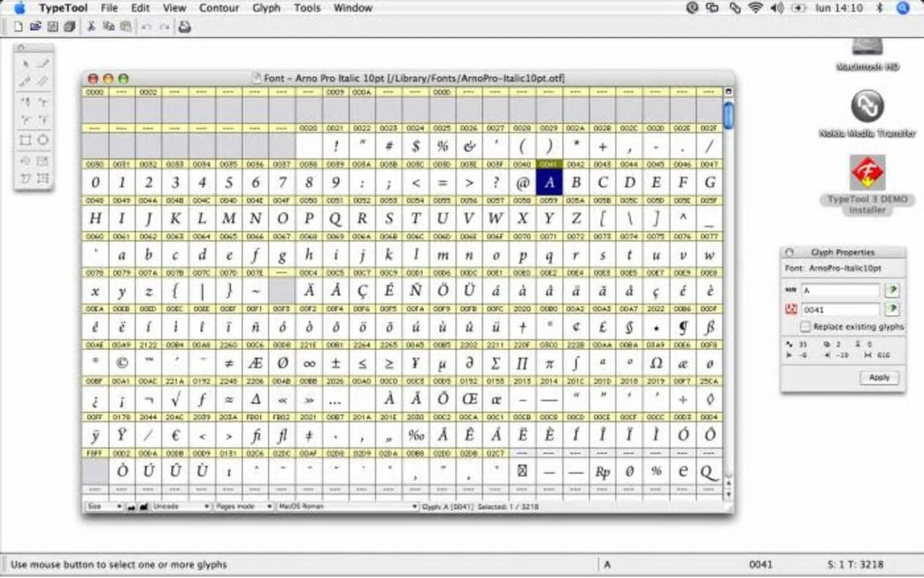Image resolution: width=924 pixels, height=578 pixels.
Task: Select the Ruler measurement tool in tool palette
Action: [x=43, y=82]
